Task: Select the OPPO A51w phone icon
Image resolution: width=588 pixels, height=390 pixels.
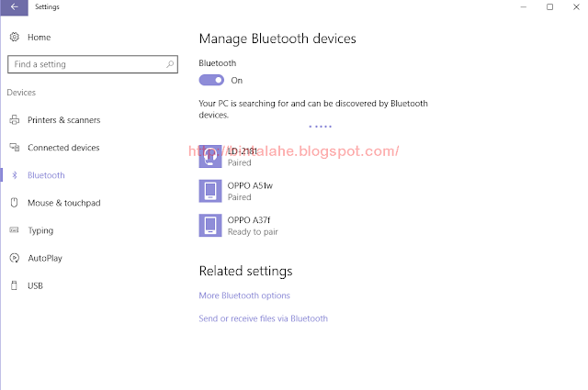Action: click(x=210, y=191)
